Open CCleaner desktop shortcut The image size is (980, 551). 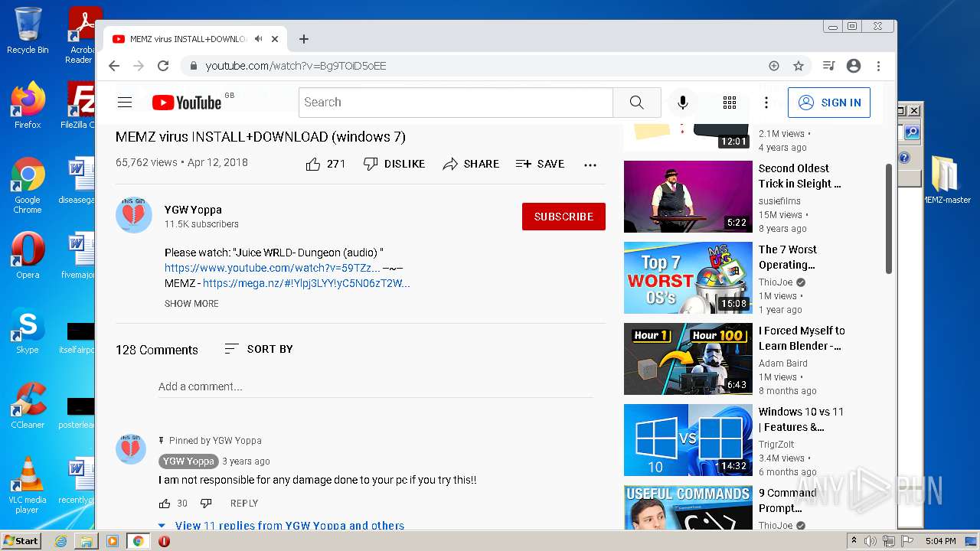click(28, 406)
